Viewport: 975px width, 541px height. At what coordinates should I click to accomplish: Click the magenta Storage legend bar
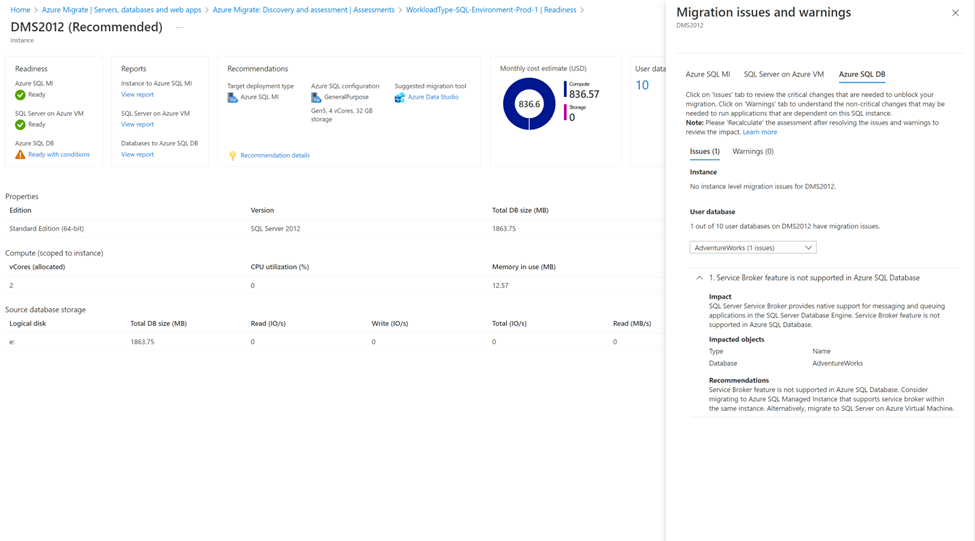[565, 113]
